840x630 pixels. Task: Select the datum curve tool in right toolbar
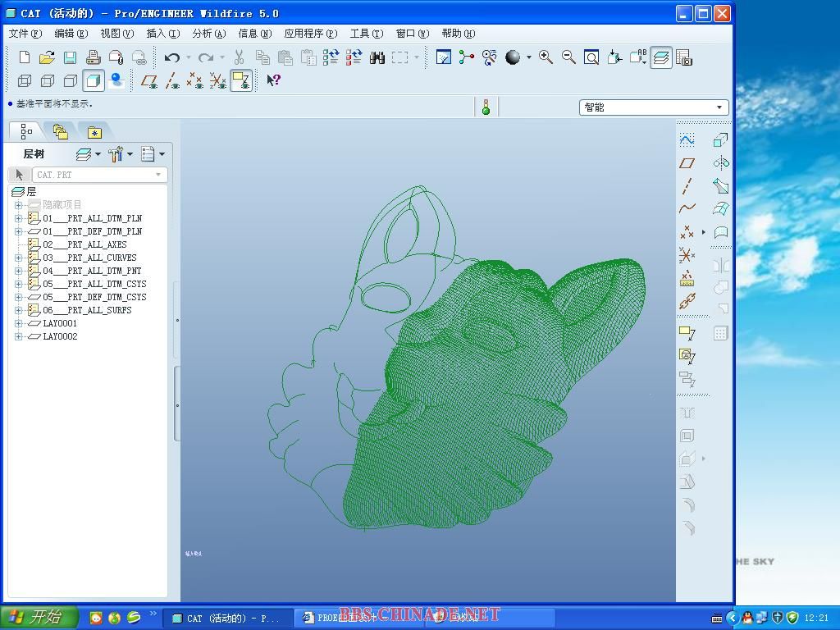687,208
